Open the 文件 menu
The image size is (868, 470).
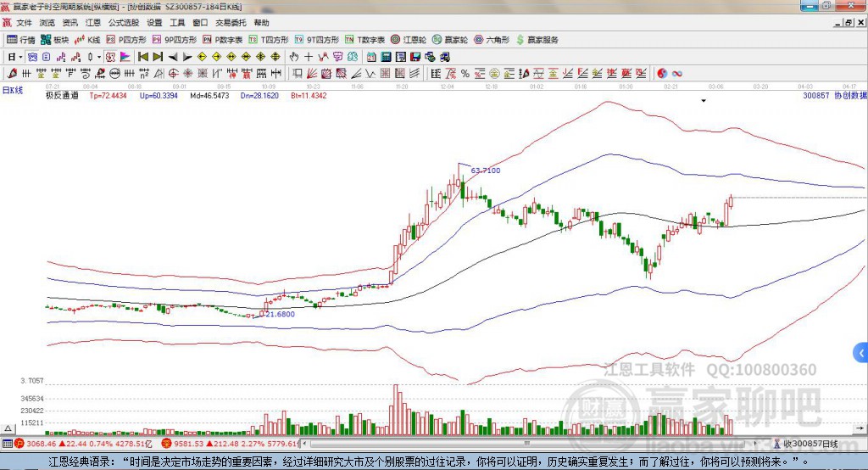click(x=24, y=23)
